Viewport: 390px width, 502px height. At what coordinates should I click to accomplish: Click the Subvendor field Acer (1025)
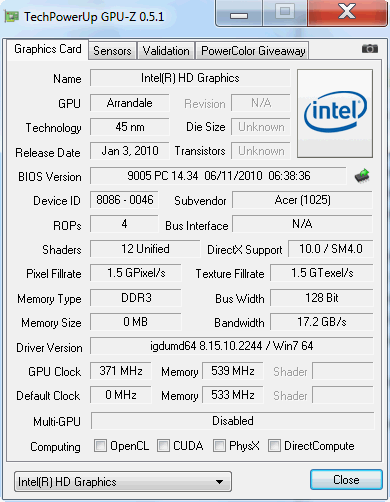pyautogui.click(x=302, y=200)
